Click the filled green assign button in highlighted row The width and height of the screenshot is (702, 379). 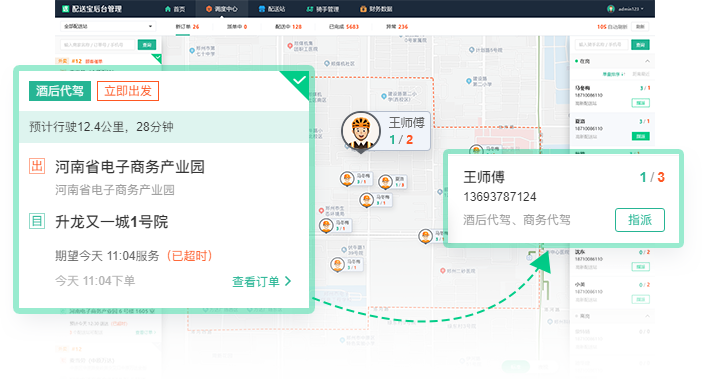[641, 136]
